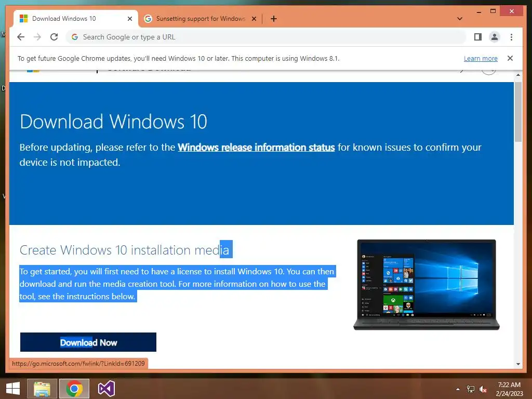Click the muted volume tray icon
Image resolution: width=532 pixels, height=399 pixels.
[483, 389]
